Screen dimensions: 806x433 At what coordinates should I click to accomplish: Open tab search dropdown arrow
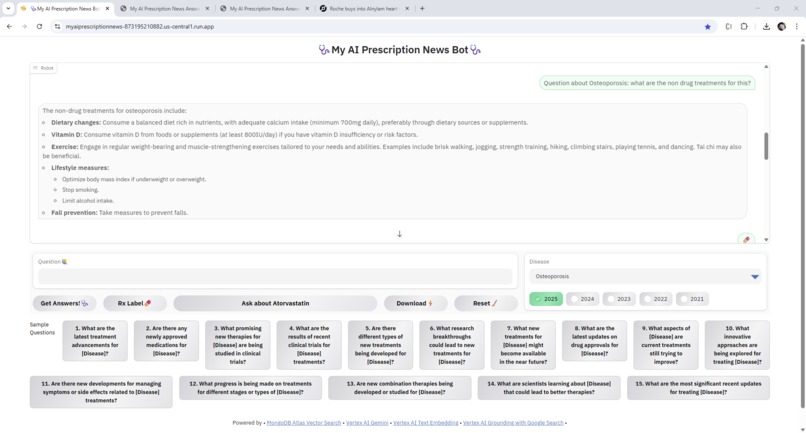[8, 8]
